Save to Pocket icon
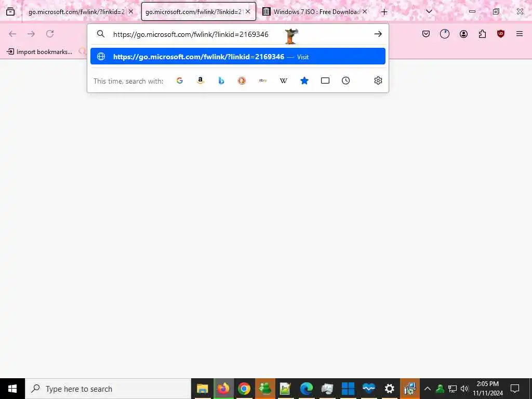532x399 pixels. point(426,34)
